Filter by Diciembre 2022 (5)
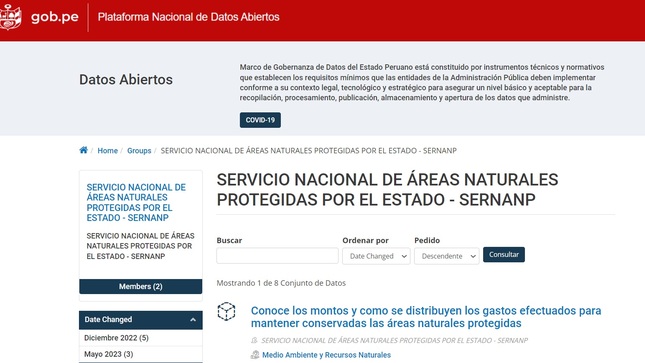645x363 pixels. [116, 338]
